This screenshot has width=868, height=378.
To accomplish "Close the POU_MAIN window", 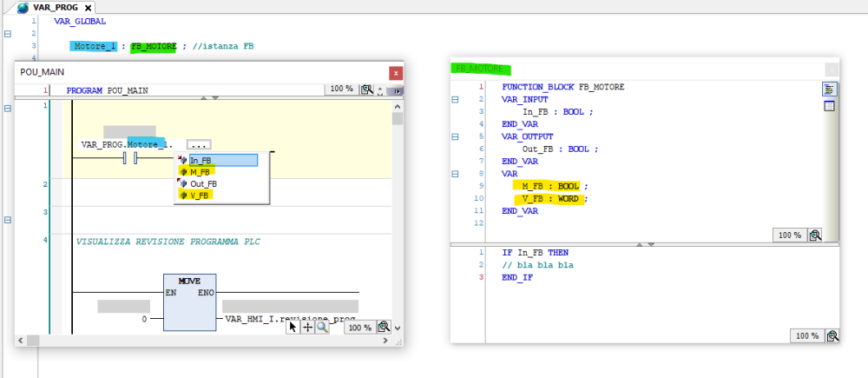I will 395,73.
